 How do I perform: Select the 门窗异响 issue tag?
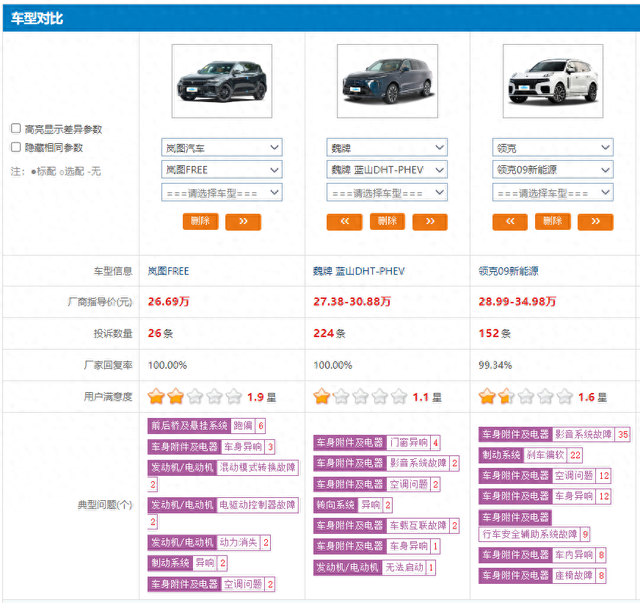coord(377,443)
